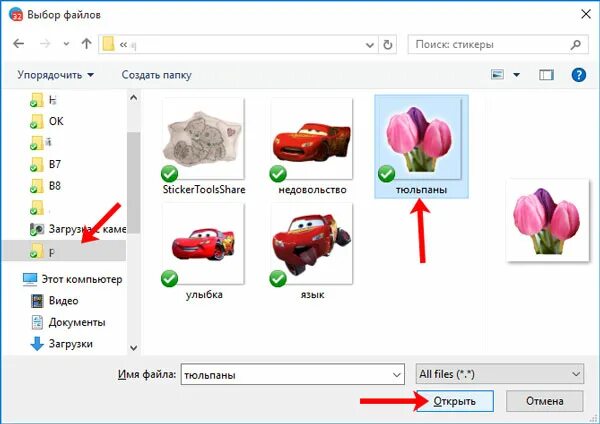Select the недовольство car image
600x424 pixels.
[x=312, y=145]
